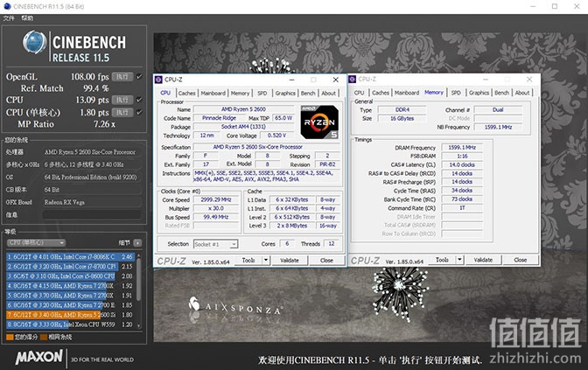Expand Tools arrow in right CPU-Z window
588x370 pixels.
coord(459,260)
